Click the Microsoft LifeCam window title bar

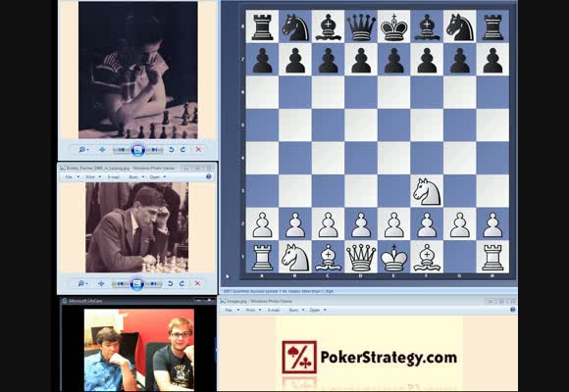pyautogui.click(x=138, y=301)
